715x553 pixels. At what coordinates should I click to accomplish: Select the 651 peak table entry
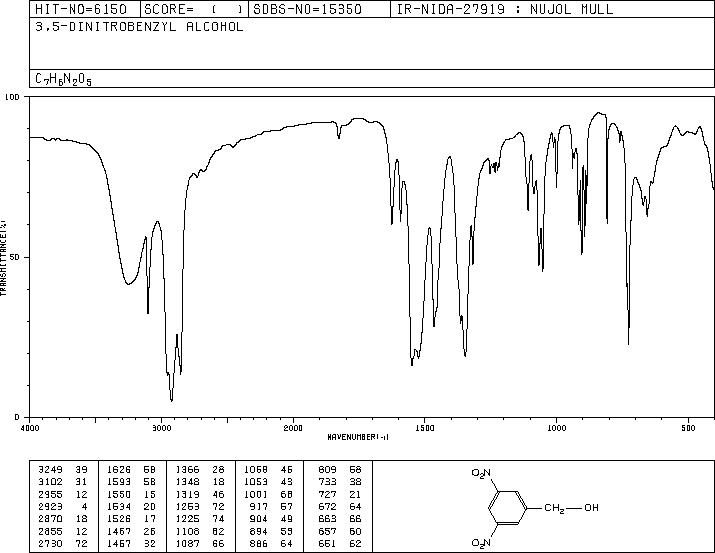click(340, 543)
